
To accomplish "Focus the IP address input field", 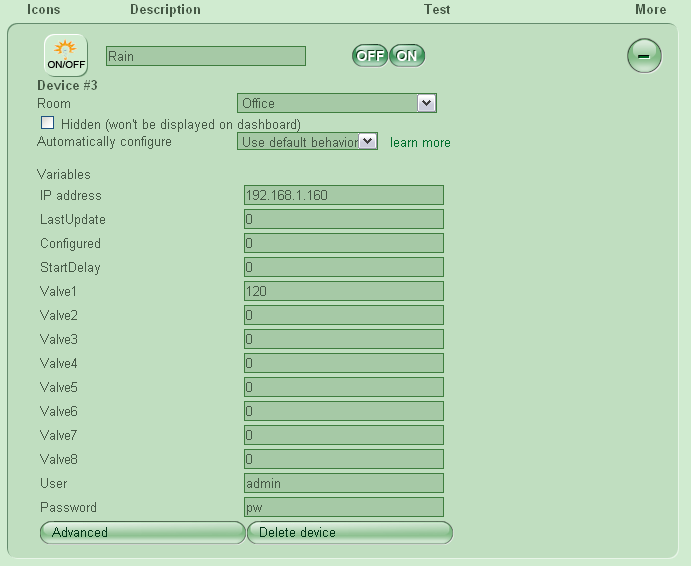I will (343, 195).
